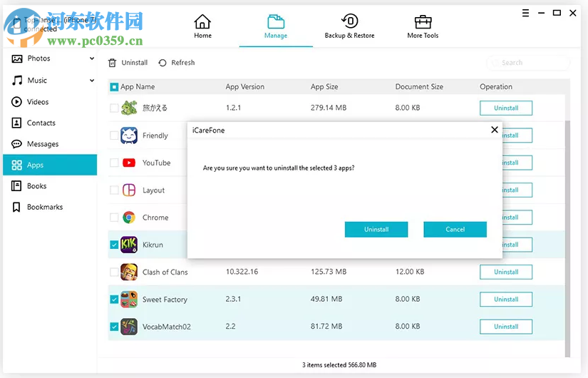Viewport: 588px width, 378px height.
Task: Select Books in the sidebar
Action: coord(50,186)
